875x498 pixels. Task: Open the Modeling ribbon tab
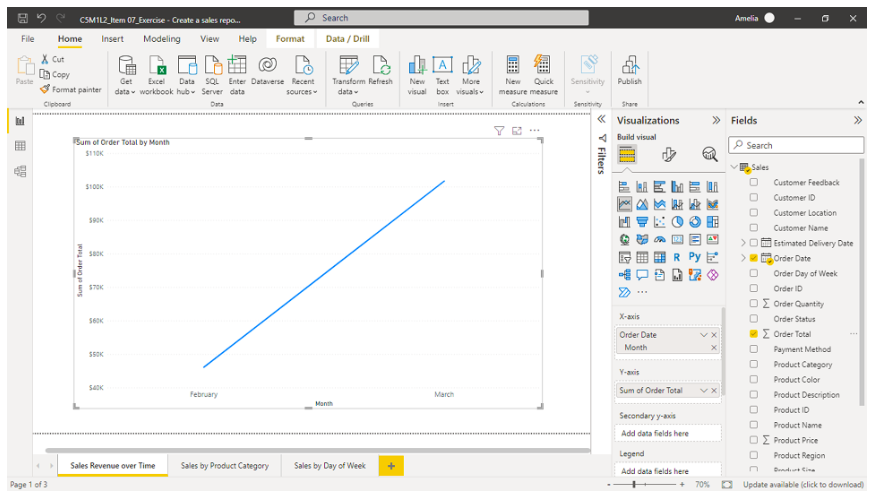[x=161, y=39]
